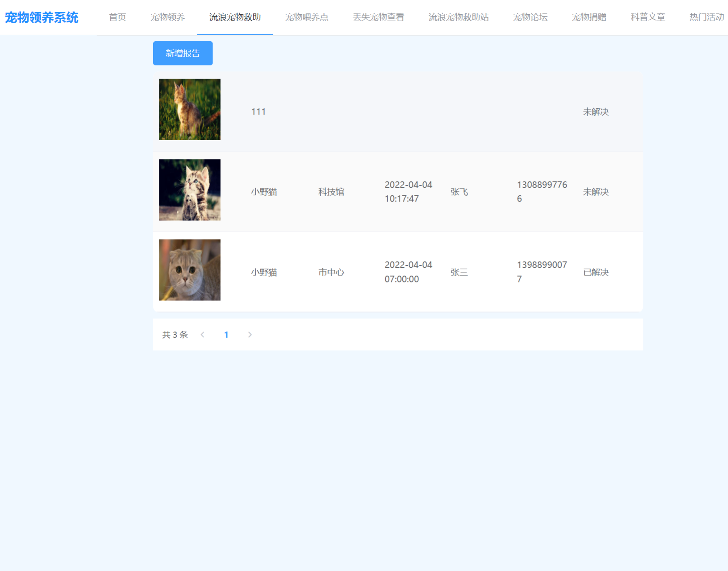The image size is (728, 571).
Task: Click the next page arrow
Action: coord(250,335)
